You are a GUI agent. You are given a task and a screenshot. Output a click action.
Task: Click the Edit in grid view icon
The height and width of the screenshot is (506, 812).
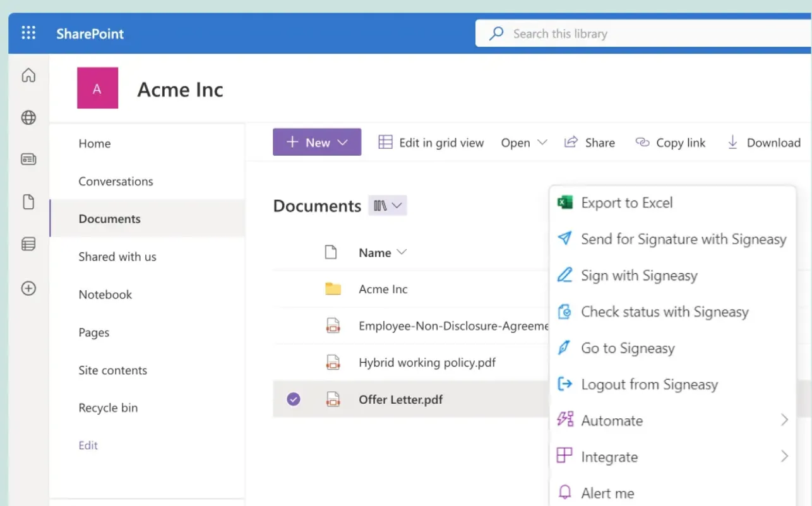385,142
